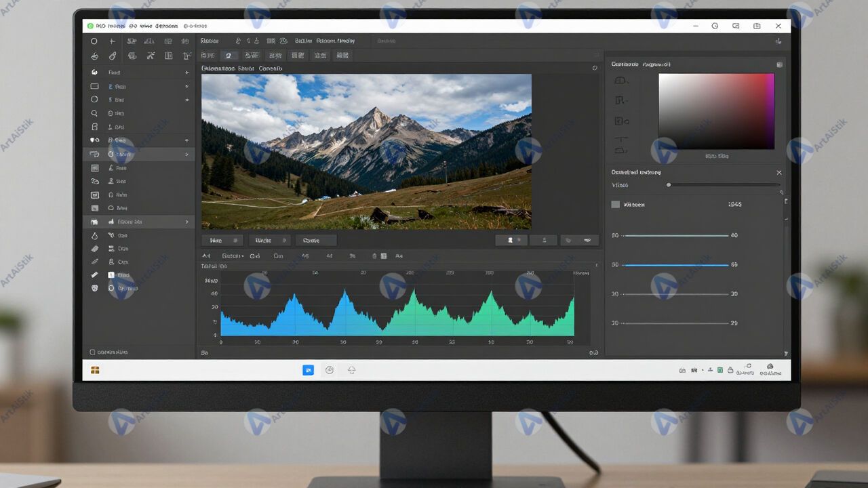Click the plus icon in top toolbar
Image resolution: width=868 pixels, height=488 pixels.
pyautogui.click(x=113, y=41)
